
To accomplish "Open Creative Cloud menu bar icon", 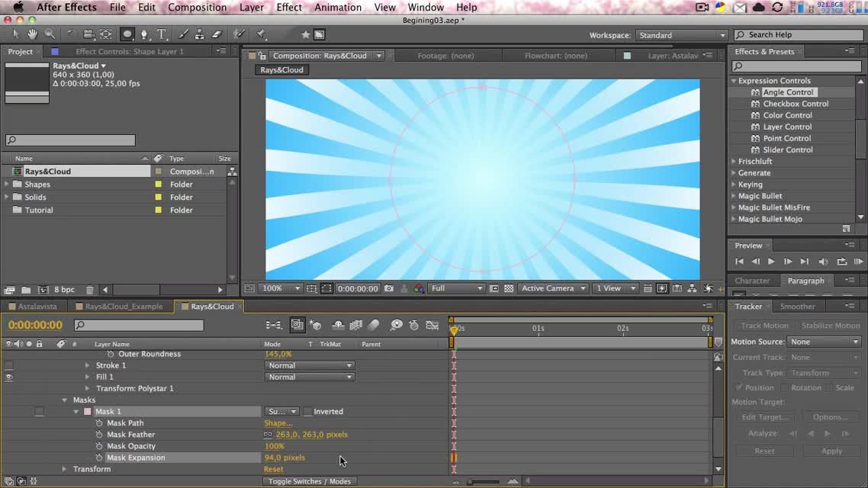I will (759, 7).
